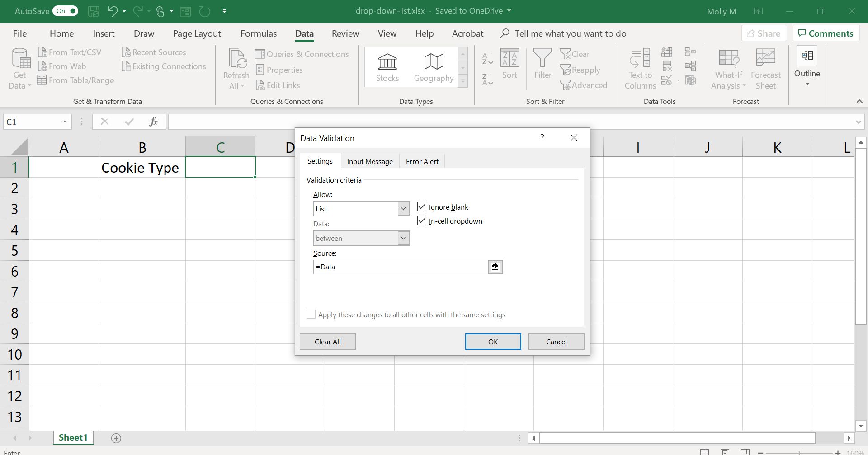Toggle the AutoSave switch
Screen dimensions: 868x455
click(x=65, y=11)
